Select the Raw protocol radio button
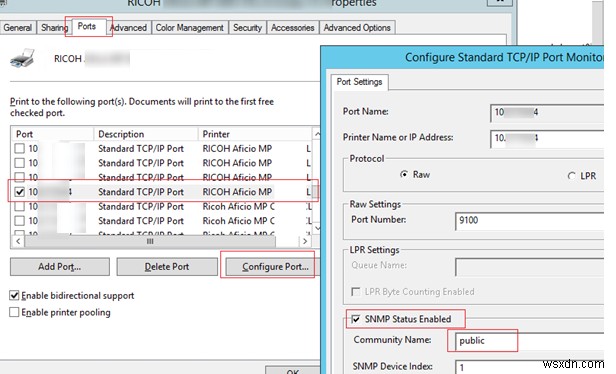This screenshot has height=374, width=616. [404, 174]
